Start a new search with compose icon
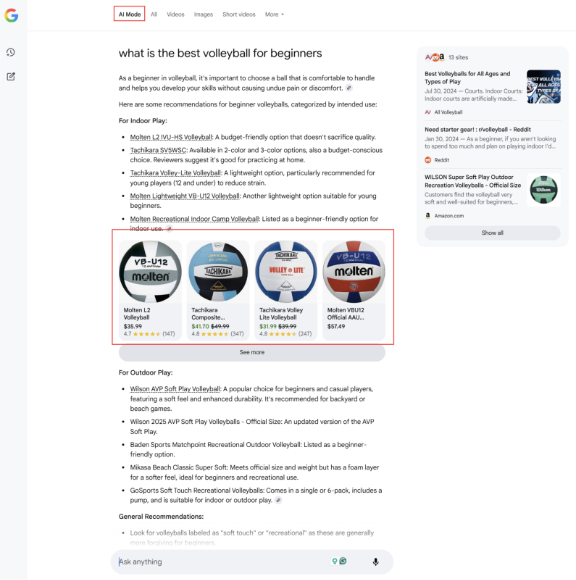This screenshot has height=580, width=576. (x=11, y=77)
